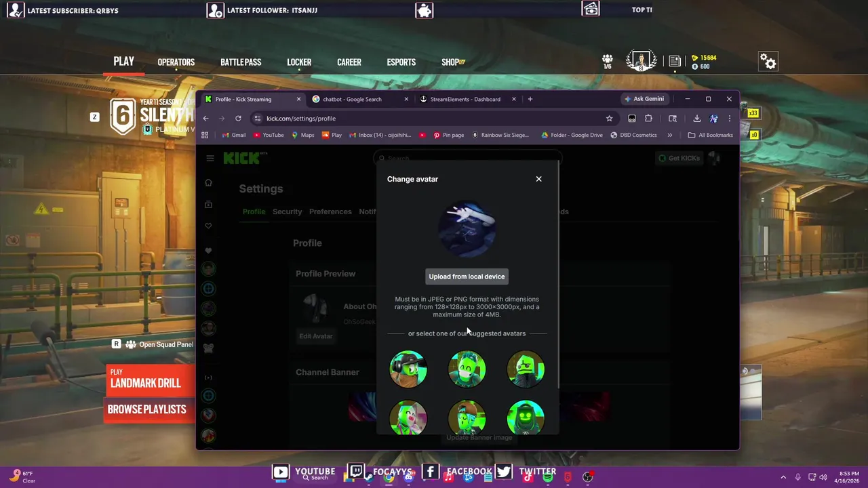Open the Pin page bookmark
Image resolution: width=868 pixels, height=488 pixels.
pyautogui.click(x=448, y=135)
